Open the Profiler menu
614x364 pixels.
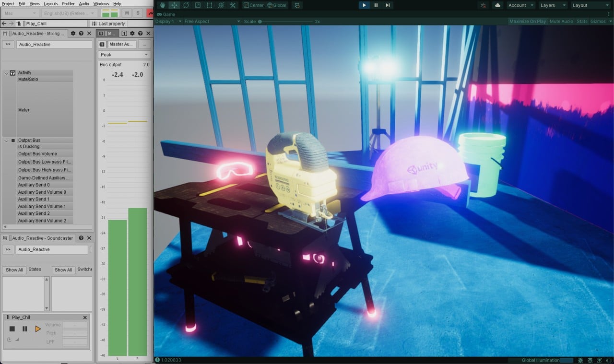coord(68,3)
